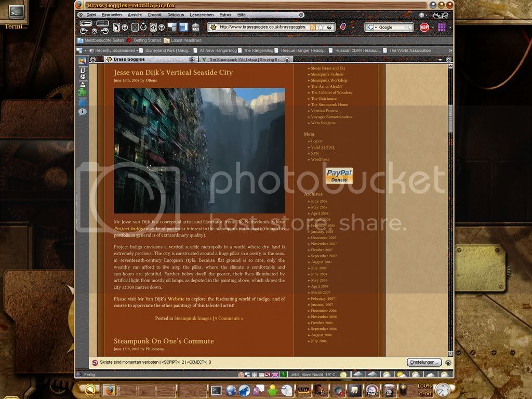Bookmark this page with the star icon

pos(320,28)
